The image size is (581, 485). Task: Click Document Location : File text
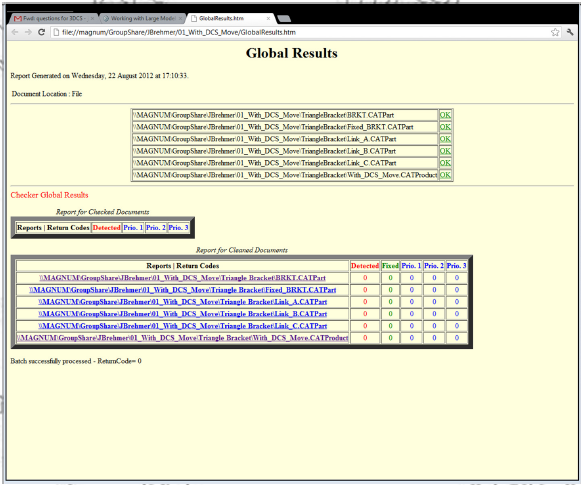pyautogui.click(x=47, y=94)
